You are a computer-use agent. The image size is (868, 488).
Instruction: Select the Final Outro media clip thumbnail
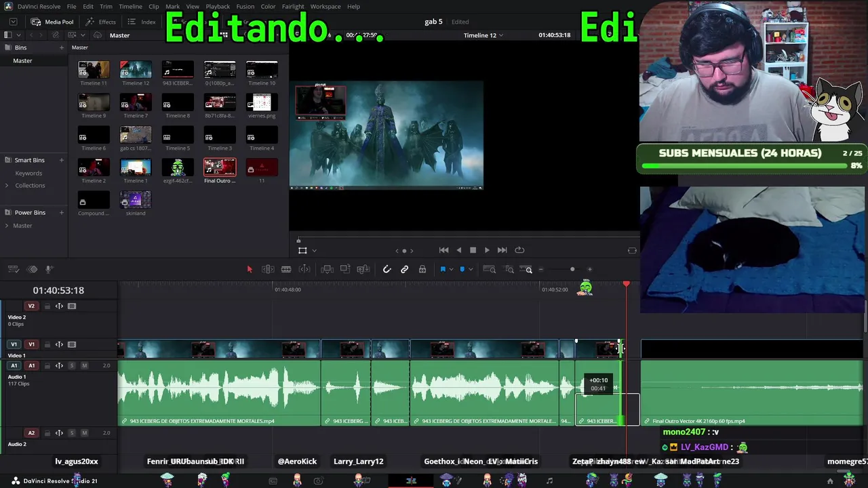(220, 167)
